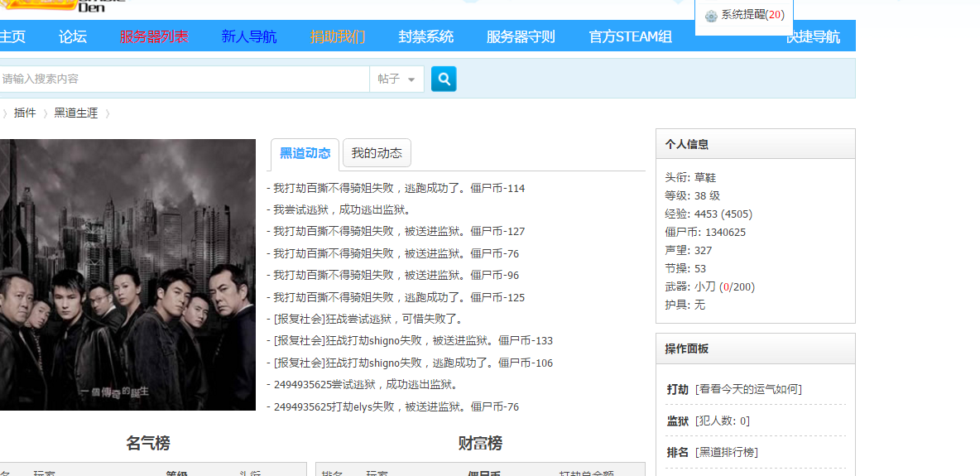
Task: Open 服务器守则 menu item
Action: [x=521, y=36]
